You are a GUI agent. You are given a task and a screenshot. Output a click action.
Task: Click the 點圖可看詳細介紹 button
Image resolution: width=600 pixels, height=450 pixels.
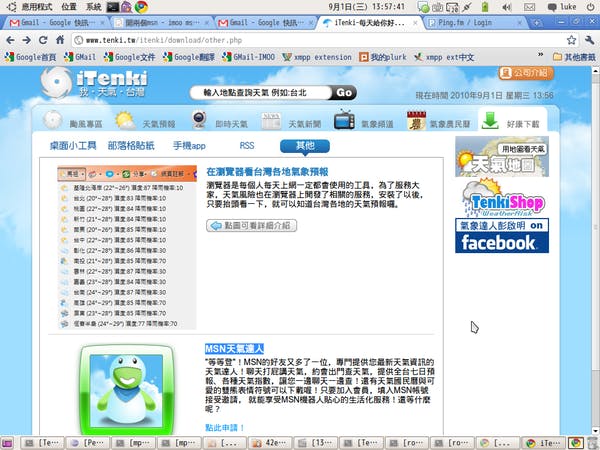tap(252, 226)
